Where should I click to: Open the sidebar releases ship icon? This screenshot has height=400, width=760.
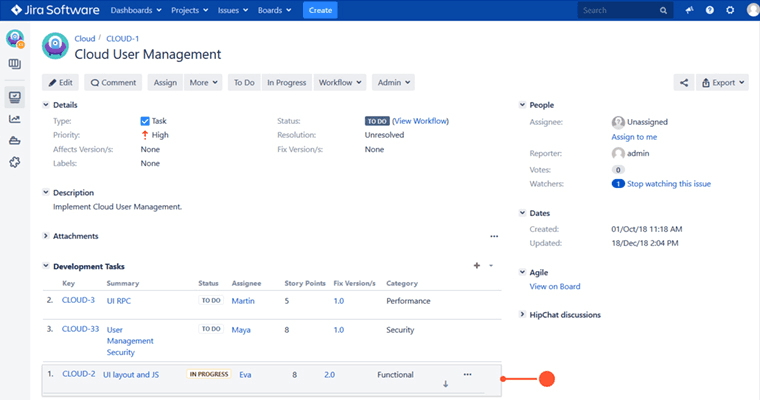15,141
